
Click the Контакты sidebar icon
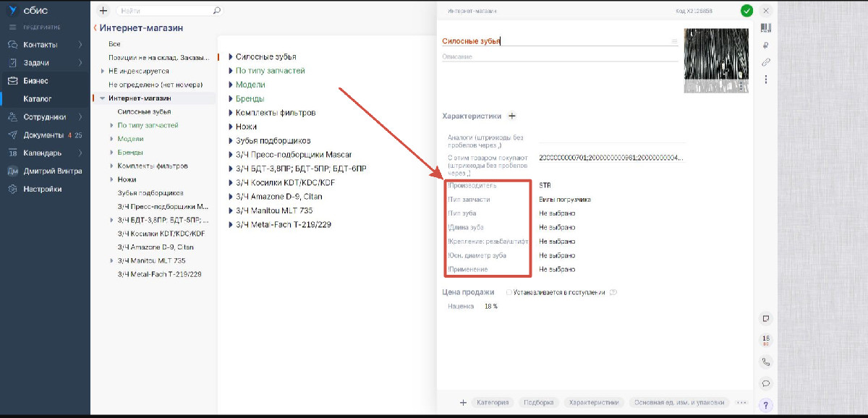click(12, 45)
